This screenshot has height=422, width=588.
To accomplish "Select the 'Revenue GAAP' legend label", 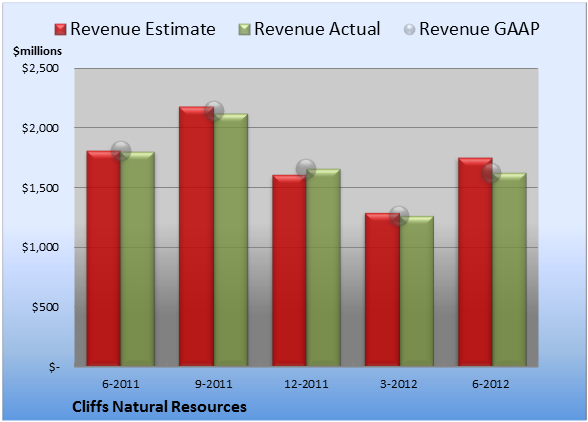I will [479, 29].
